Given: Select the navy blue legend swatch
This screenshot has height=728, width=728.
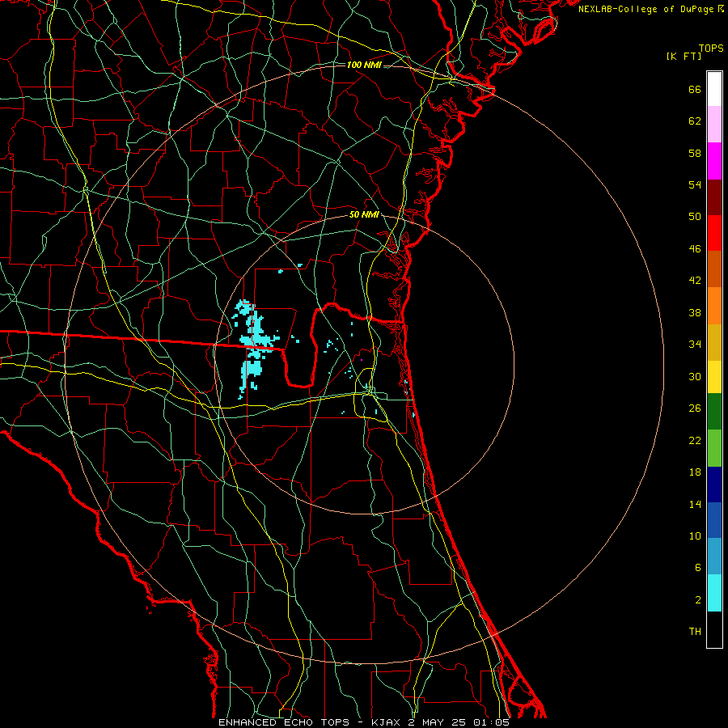Looking at the screenshot, I should pyautogui.click(x=714, y=485).
